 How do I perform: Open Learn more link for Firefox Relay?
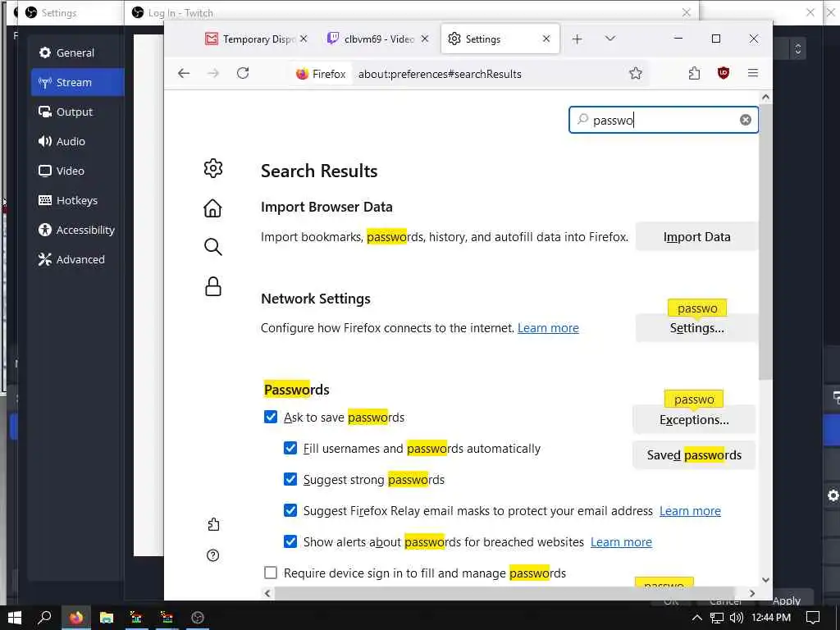click(690, 511)
